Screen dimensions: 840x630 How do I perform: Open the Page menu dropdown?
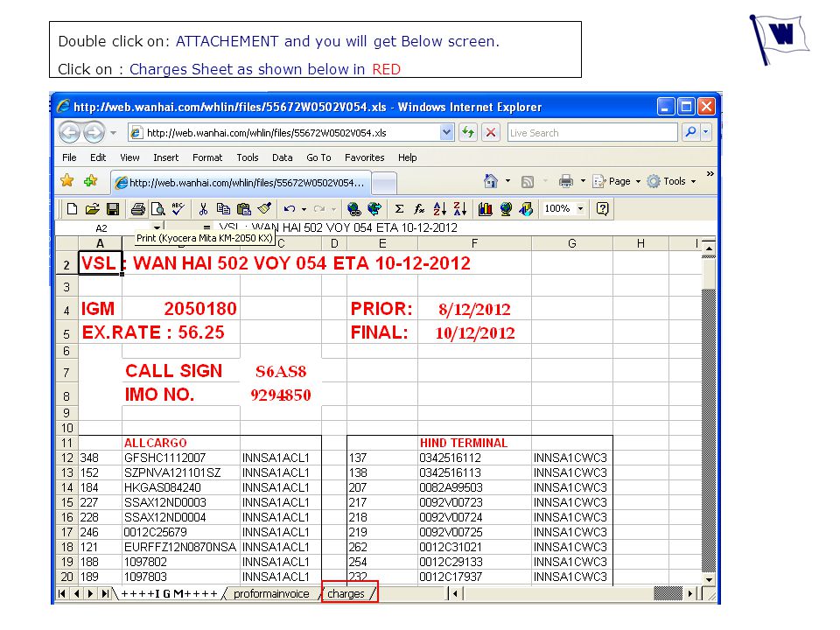[617, 182]
